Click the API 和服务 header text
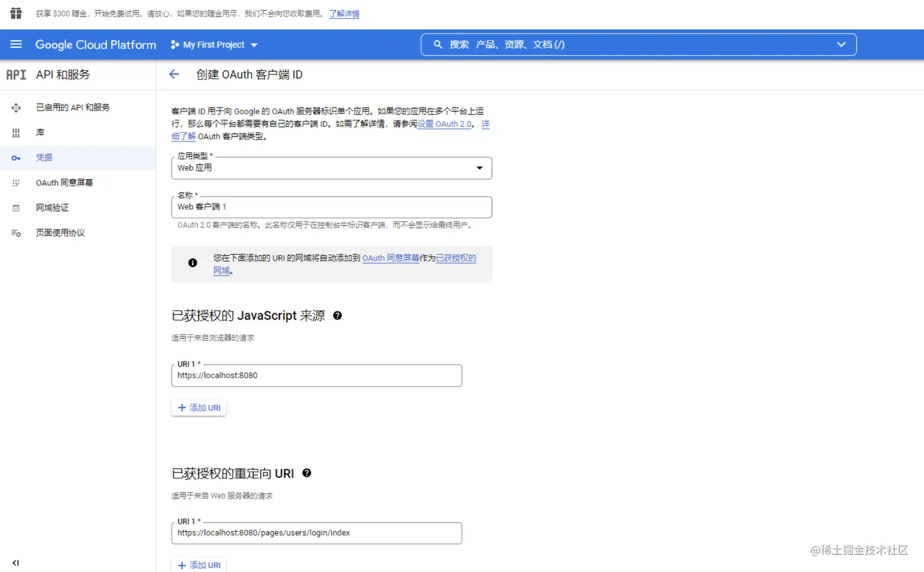 click(x=63, y=75)
